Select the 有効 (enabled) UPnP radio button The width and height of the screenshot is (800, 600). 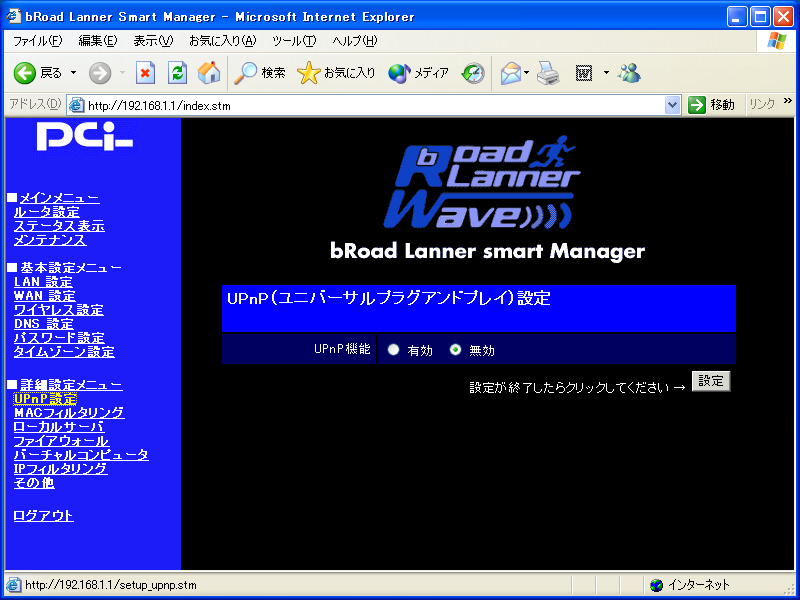[x=393, y=349]
